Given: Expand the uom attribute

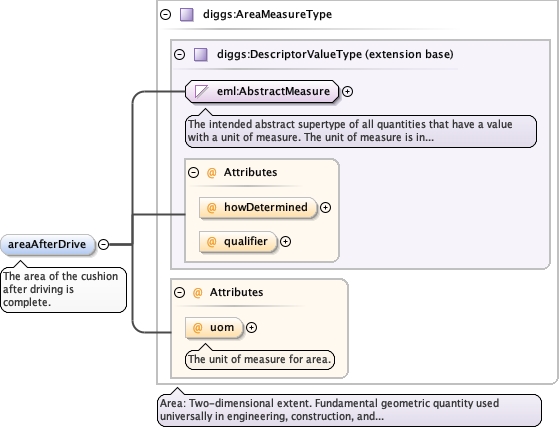Looking at the screenshot, I should [x=251, y=328].
